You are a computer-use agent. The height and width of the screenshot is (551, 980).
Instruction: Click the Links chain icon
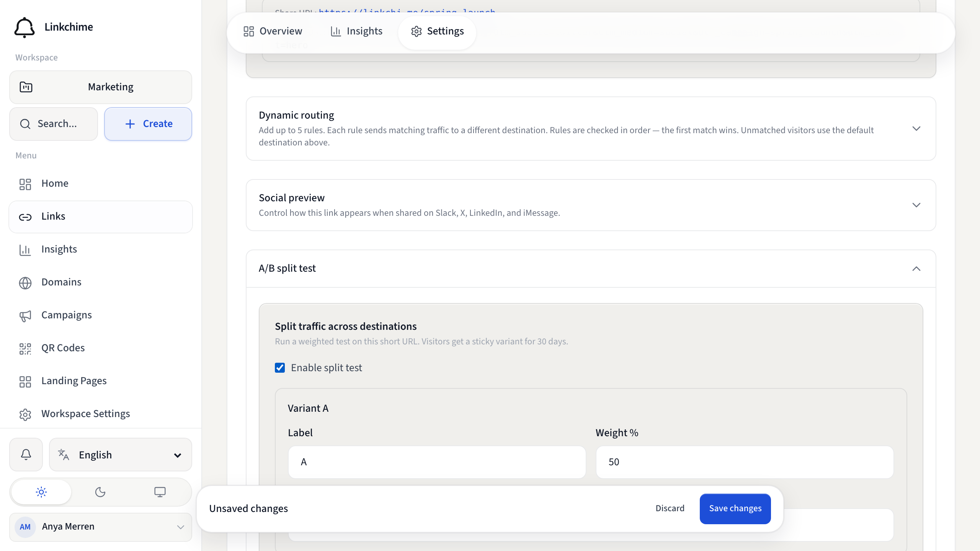(25, 217)
